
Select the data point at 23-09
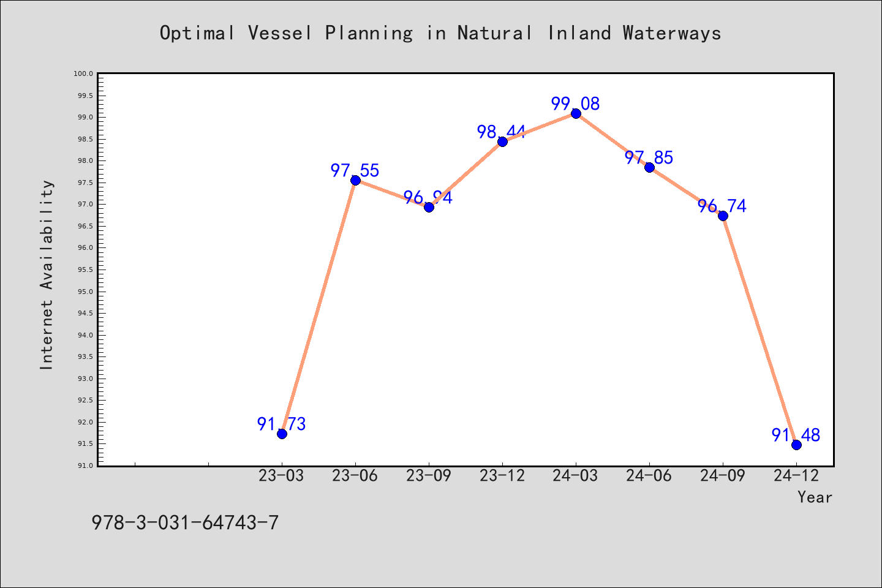[x=429, y=207]
